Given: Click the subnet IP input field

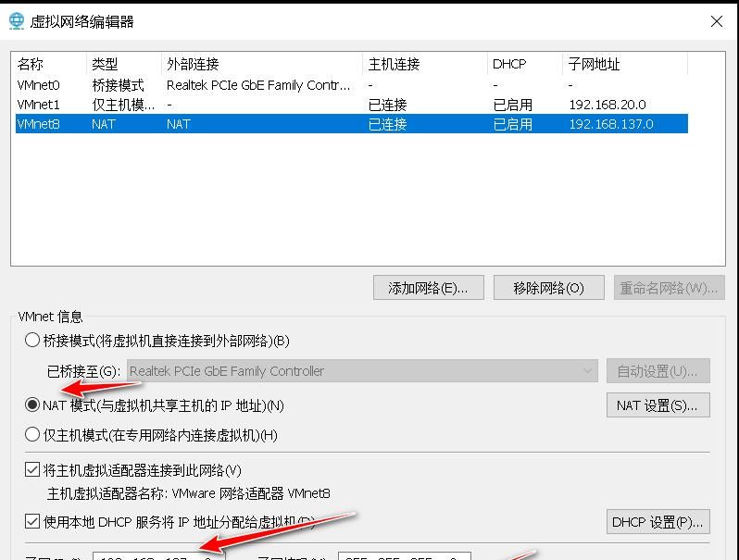Looking at the screenshot, I should pos(159,555).
